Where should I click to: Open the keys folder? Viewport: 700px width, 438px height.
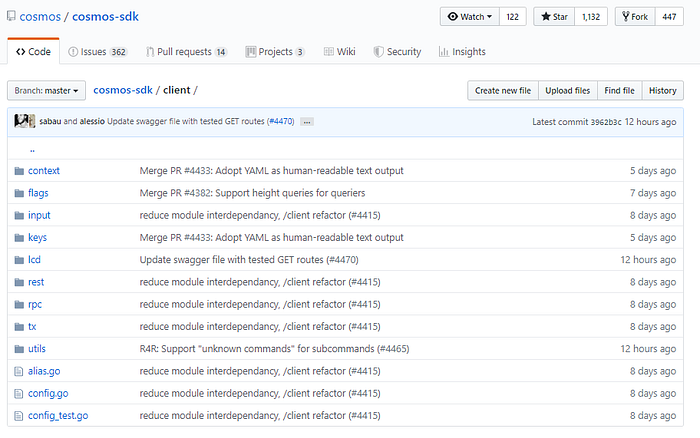(38, 238)
